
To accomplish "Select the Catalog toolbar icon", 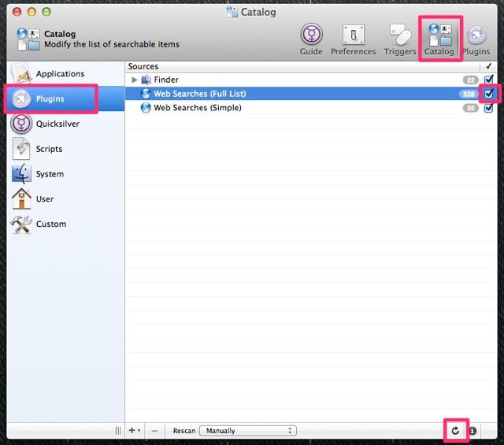I will pyautogui.click(x=439, y=39).
